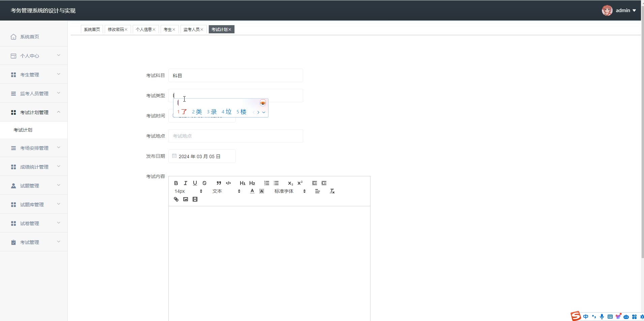Focus the 考试科目 input field
Viewport: 644px width, 321px height.
click(x=236, y=75)
